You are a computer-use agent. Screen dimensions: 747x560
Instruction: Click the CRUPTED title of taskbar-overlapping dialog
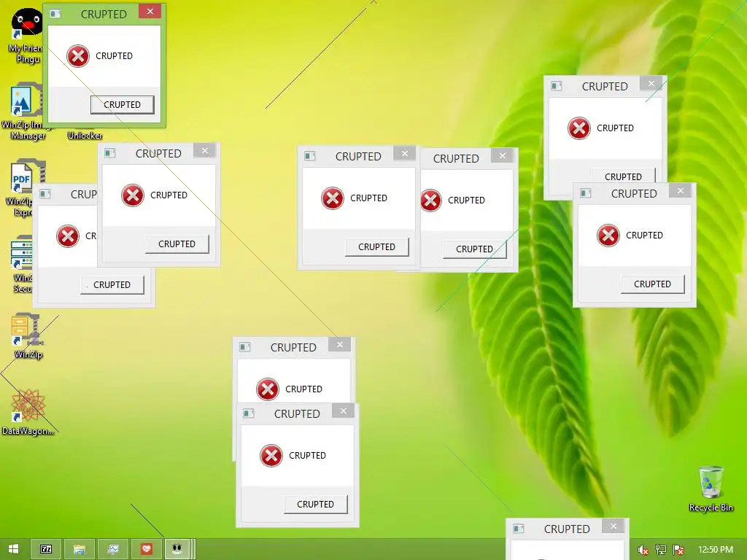[x=567, y=529]
